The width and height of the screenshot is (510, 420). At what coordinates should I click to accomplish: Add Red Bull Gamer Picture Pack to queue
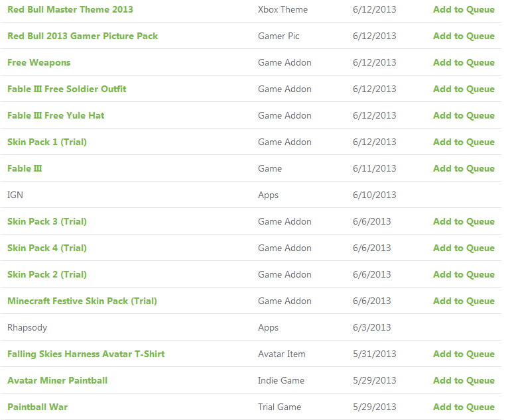pos(464,36)
